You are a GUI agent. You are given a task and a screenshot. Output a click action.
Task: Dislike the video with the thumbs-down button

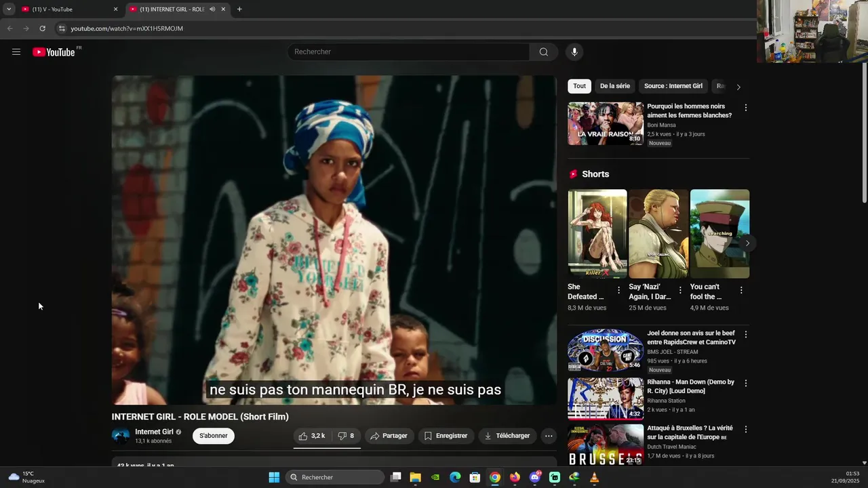pos(347,436)
